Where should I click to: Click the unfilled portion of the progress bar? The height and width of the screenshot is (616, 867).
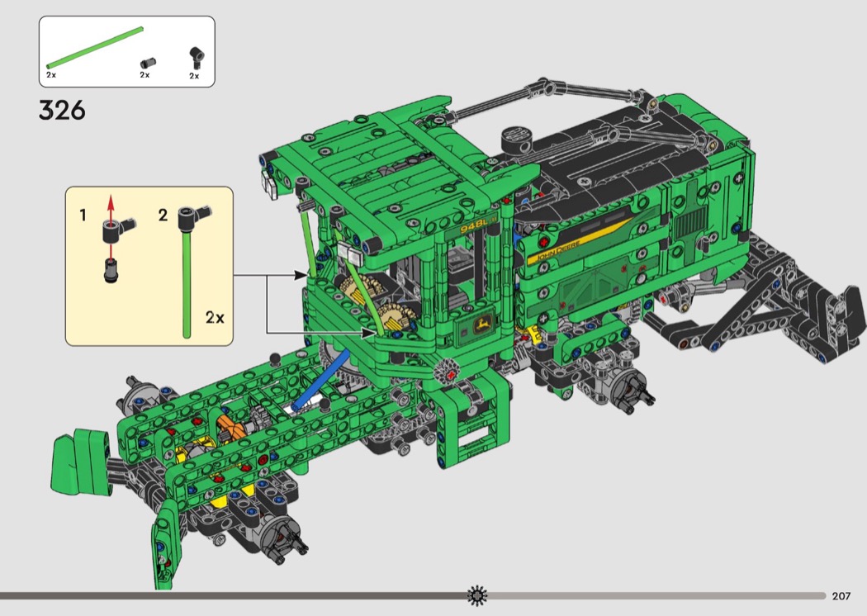click(661, 595)
